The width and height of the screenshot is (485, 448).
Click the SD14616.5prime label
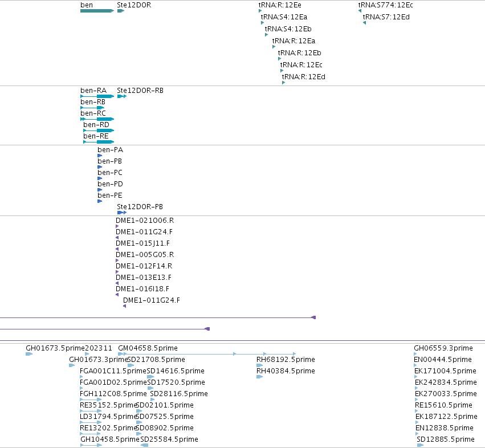[176, 371]
